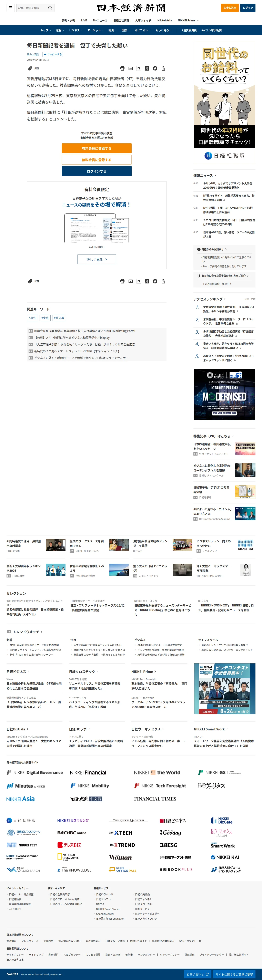Click the Nikkei newspaper logo in the header
Screen dimensions: 262x980
[x=131, y=8]
